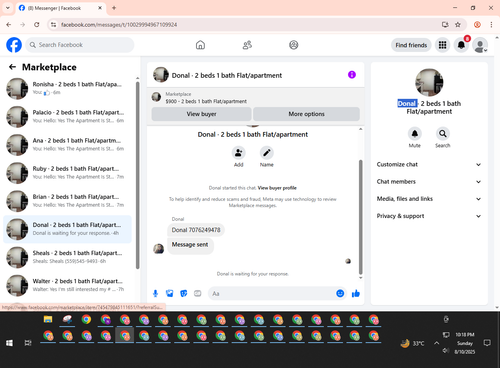Reload the page
The height and width of the screenshot is (368, 500).
37,25
